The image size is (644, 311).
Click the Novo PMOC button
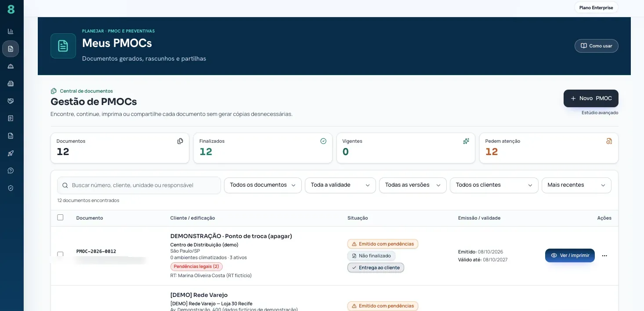click(x=591, y=98)
